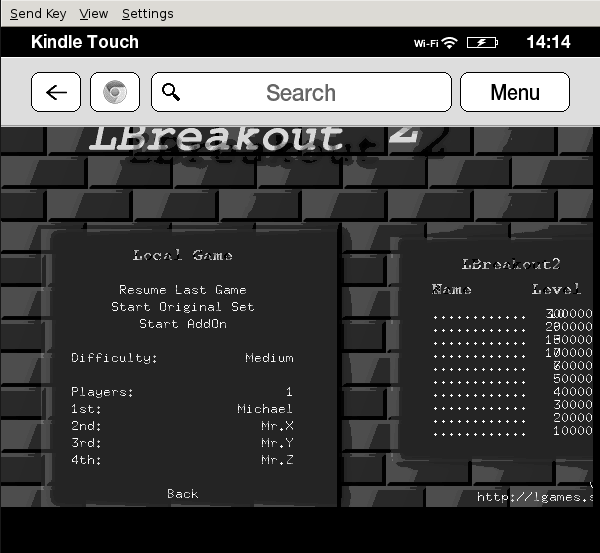Click the Difficulty: label
The height and width of the screenshot is (553, 600).
114,358
